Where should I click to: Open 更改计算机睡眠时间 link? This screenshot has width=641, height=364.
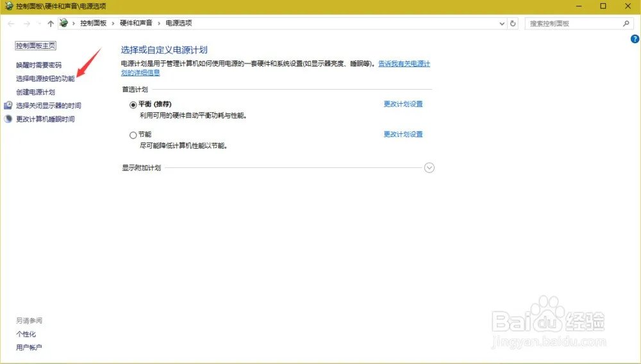coord(46,119)
